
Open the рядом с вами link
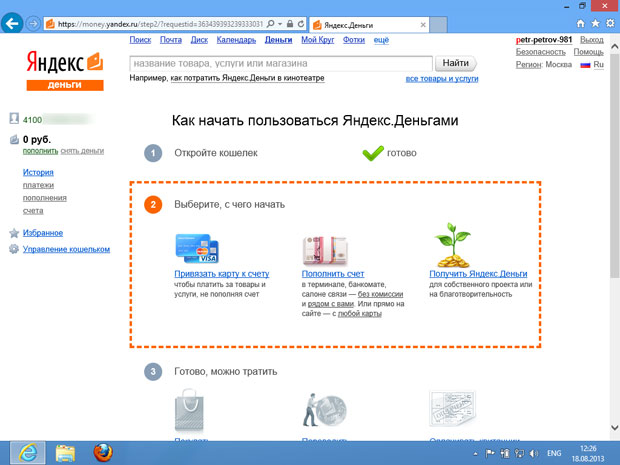(x=331, y=304)
